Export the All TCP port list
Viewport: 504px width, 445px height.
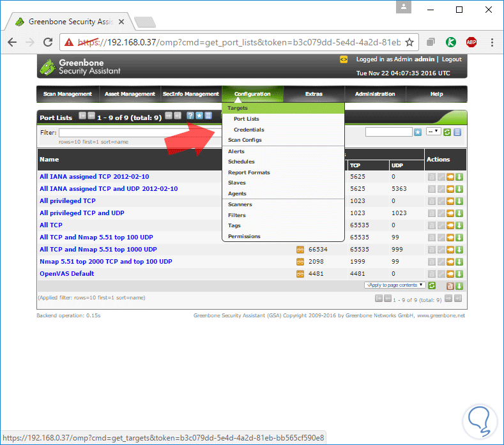point(459,225)
